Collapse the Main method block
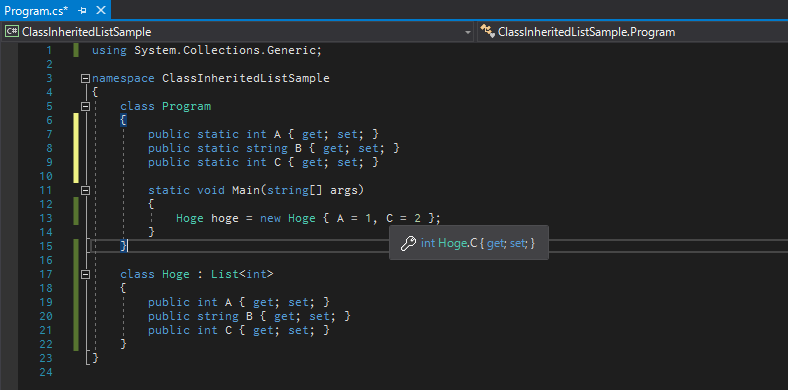788x390 pixels. coord(85,190)
